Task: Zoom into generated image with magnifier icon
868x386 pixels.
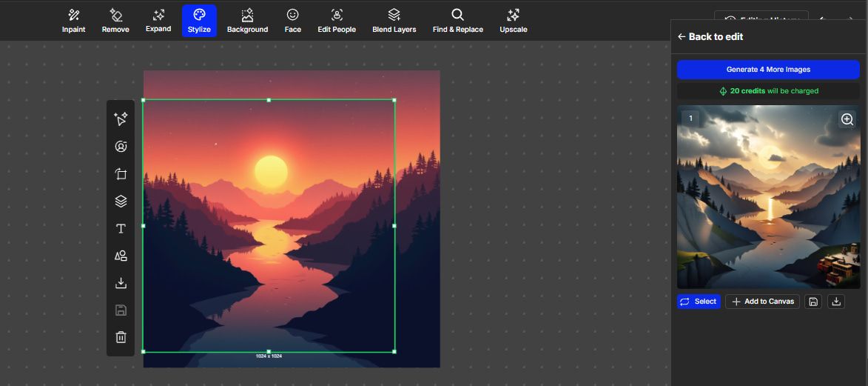Action: (x=847, y=119)
